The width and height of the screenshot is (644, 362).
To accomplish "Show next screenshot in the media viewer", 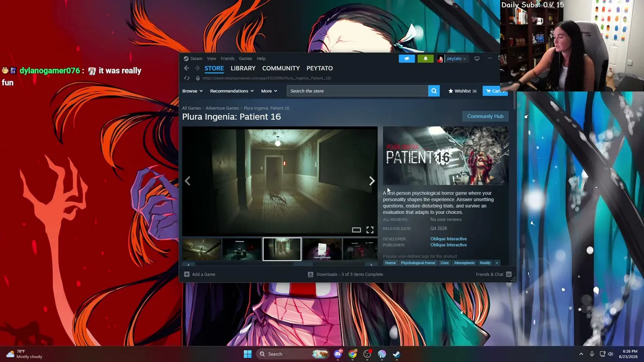I will pyautogui.click(x=372, y=181).
